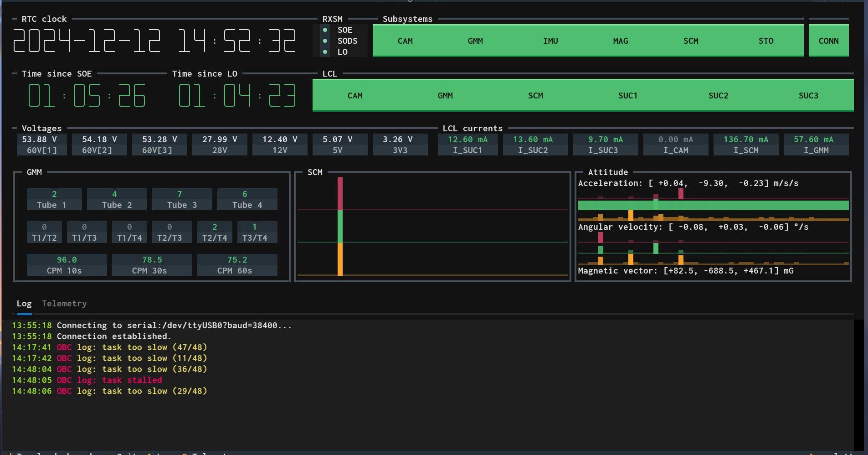Click the Tube 1 count cell
The width and height of the screenshot is (868, 455).
pyautogui.click(x=54, y=199)
